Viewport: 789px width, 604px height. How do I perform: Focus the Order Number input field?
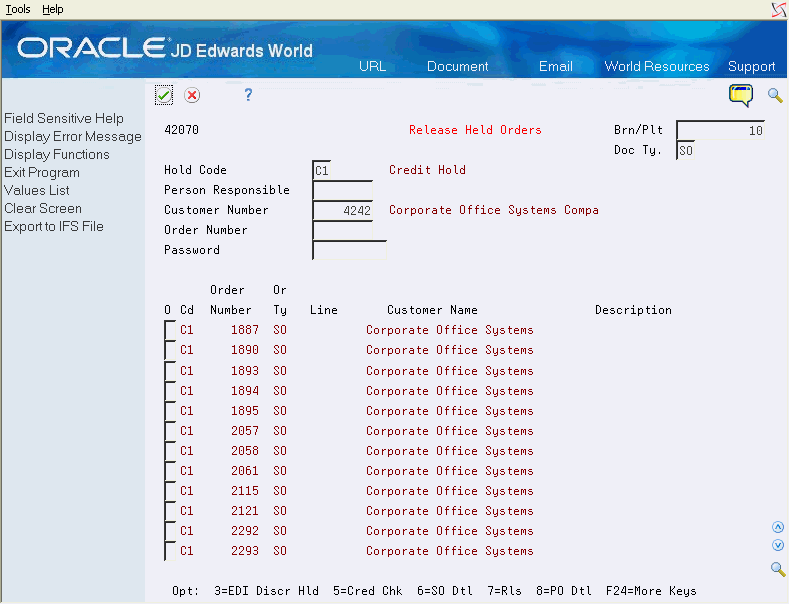pyautogui.click(x=343, y=230)
